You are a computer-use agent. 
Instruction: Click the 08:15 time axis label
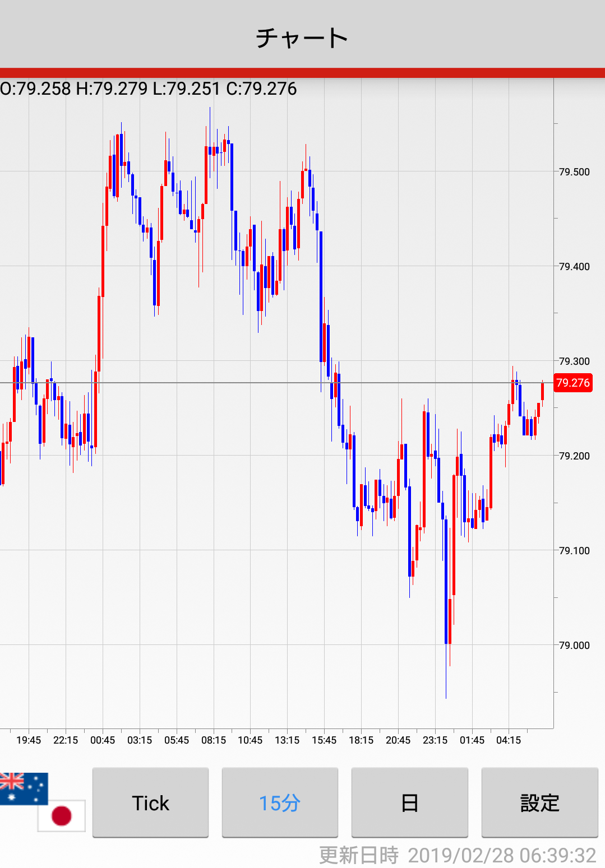click(214, 740)
